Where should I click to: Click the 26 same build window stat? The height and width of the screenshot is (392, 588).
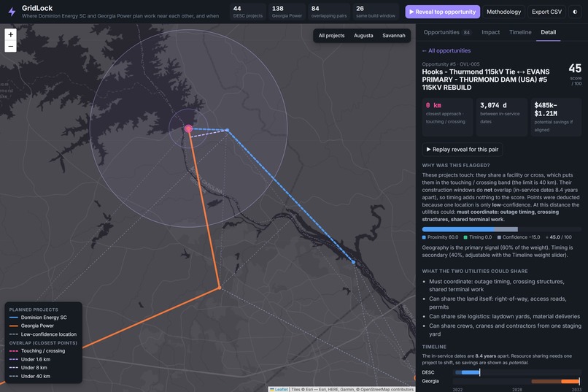[x=376, y=12]
